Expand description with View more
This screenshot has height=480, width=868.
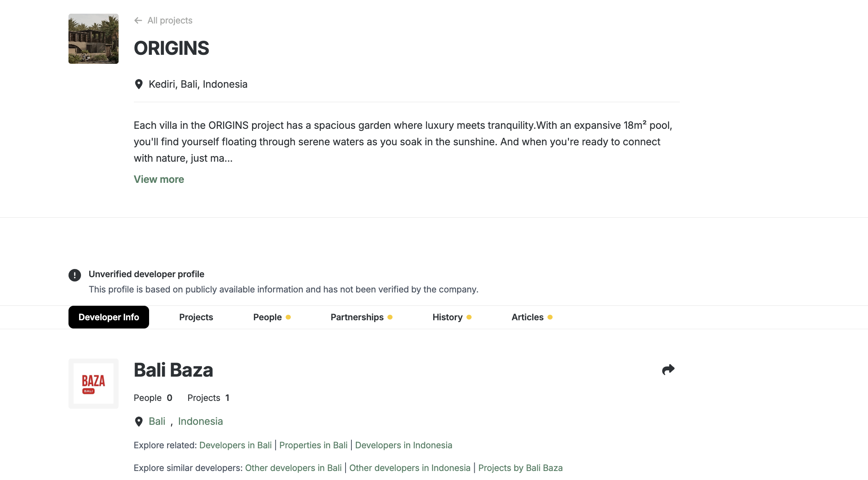click(159, 179)
